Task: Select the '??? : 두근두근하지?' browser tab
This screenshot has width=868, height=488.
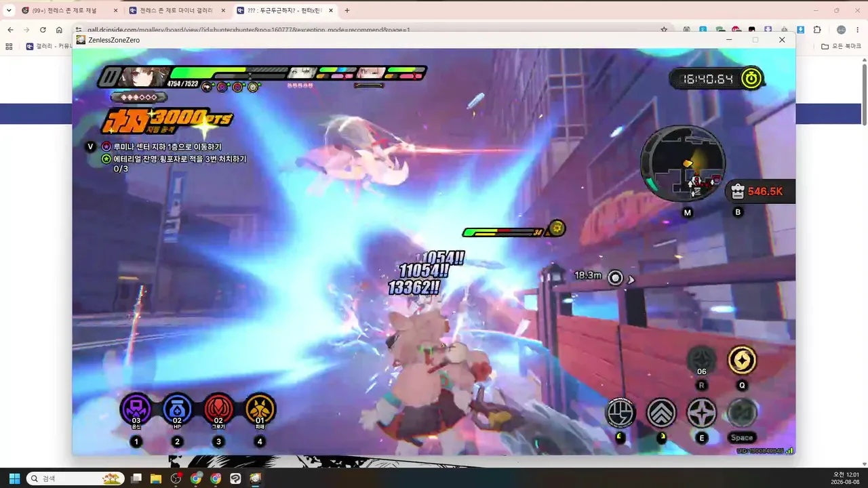Action: (283, 11)
